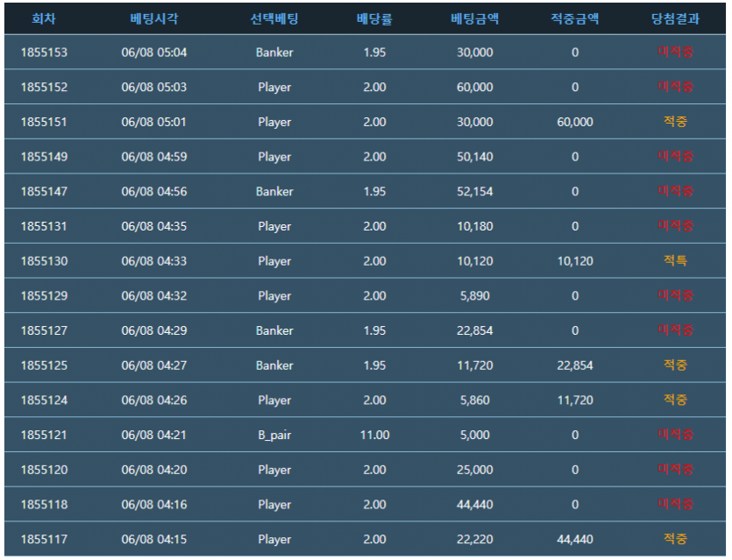
Task: Click bet amount 10,180
Action: (475, 226)
